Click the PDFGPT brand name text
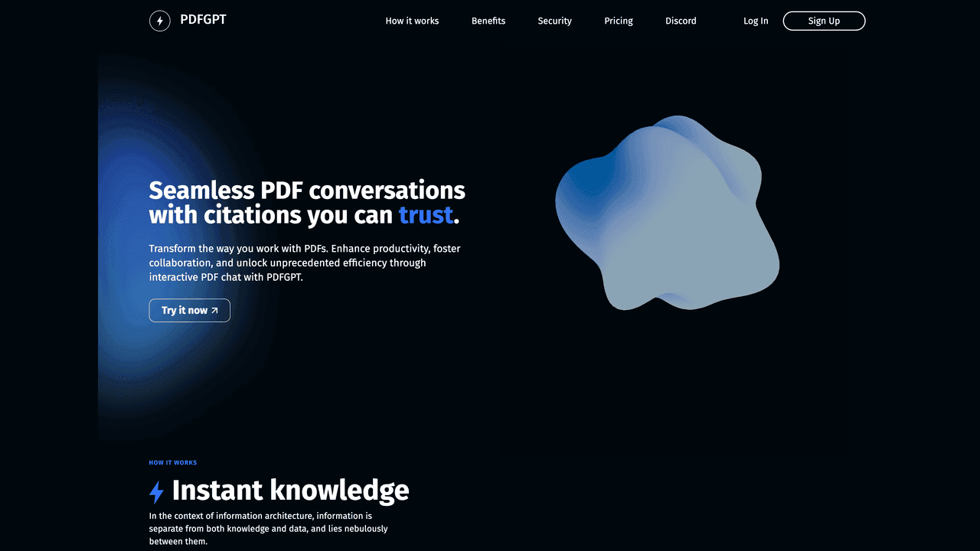Image resolution: width=980 pixels, height=551 pixels. coord(203,20)
